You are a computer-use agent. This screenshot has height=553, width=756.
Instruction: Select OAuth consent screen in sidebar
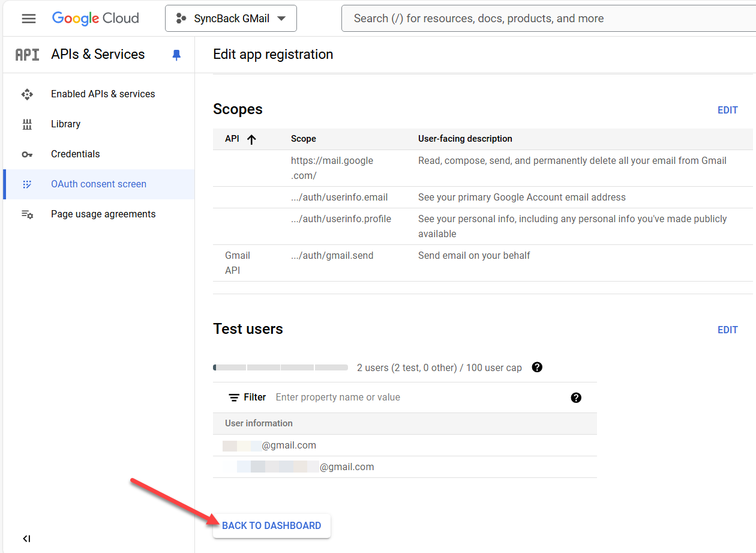98,184
